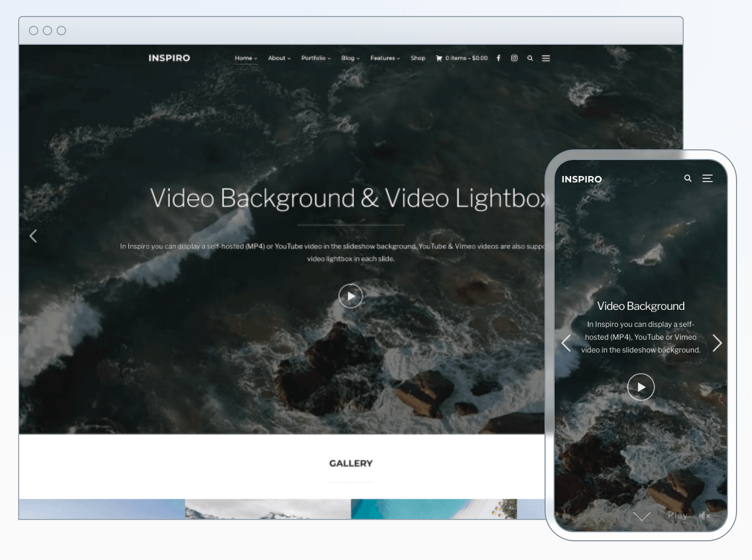Tap the mobile search icon
This screenshot has height=560, width=752.
688,178
